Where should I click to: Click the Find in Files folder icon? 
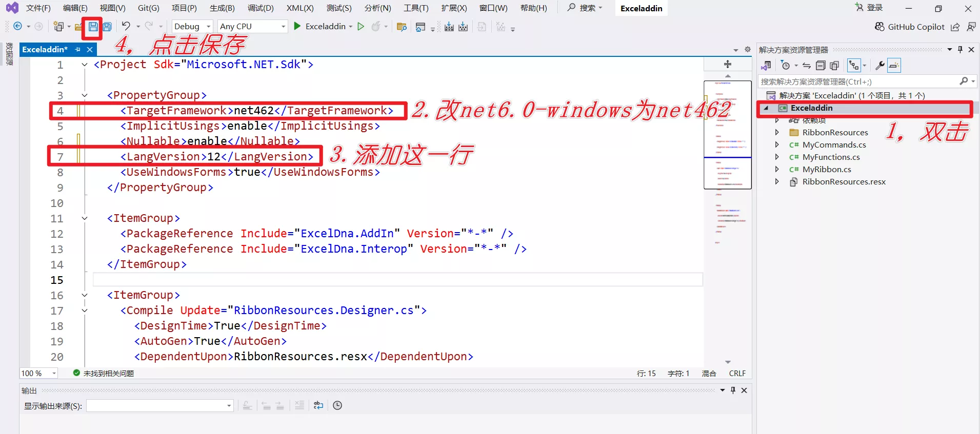(x=402, y=27)
